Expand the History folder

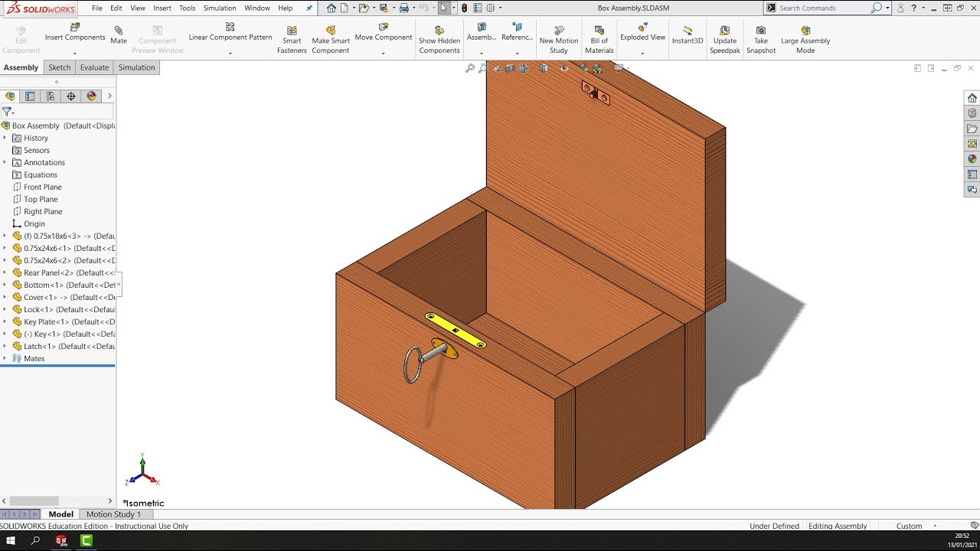pos(5,138)
